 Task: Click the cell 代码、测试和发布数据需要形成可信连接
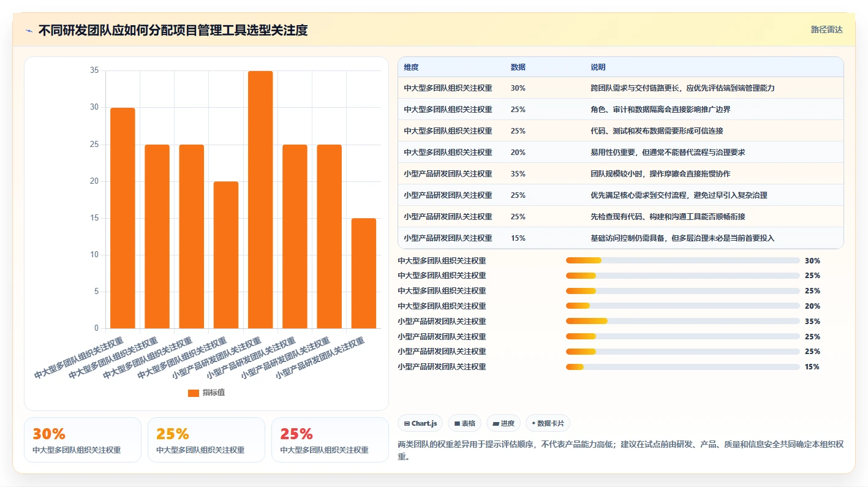657,131
